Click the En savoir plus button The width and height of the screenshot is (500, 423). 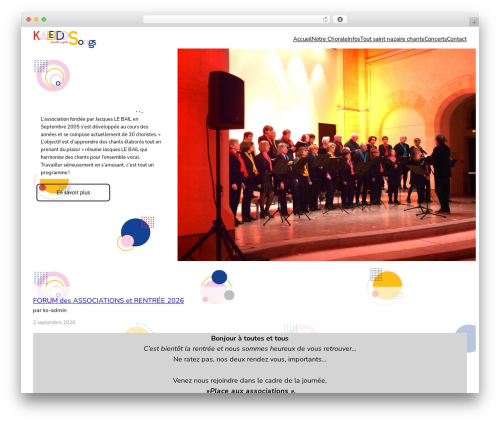pos(73,192)
